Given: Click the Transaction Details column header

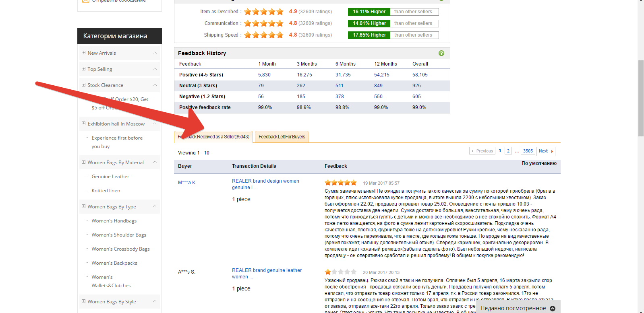Looking at the screenshot, I should click(x=254, y=166).
